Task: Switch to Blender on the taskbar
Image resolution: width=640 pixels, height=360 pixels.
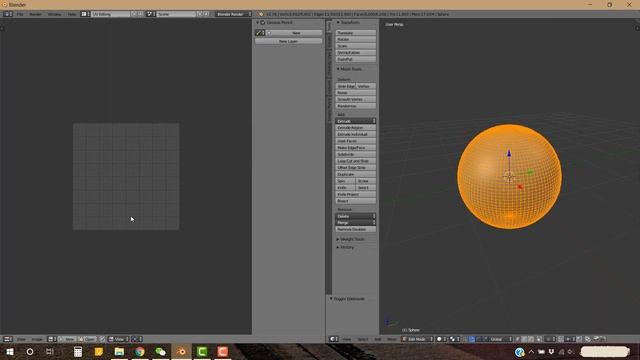Action: click(x=181, y=351)
